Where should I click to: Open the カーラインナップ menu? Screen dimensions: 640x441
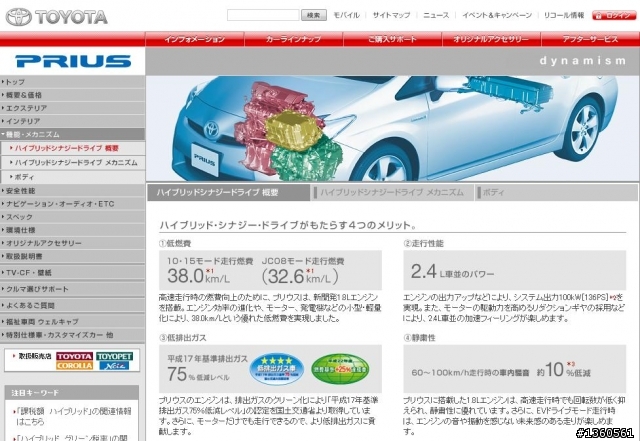pos(293,39)
